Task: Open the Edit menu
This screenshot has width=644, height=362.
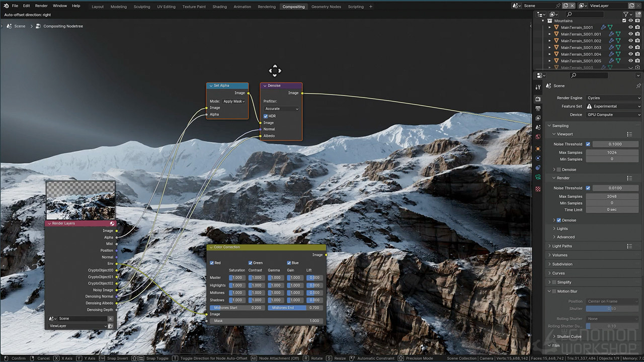Action: coord(27,6)
